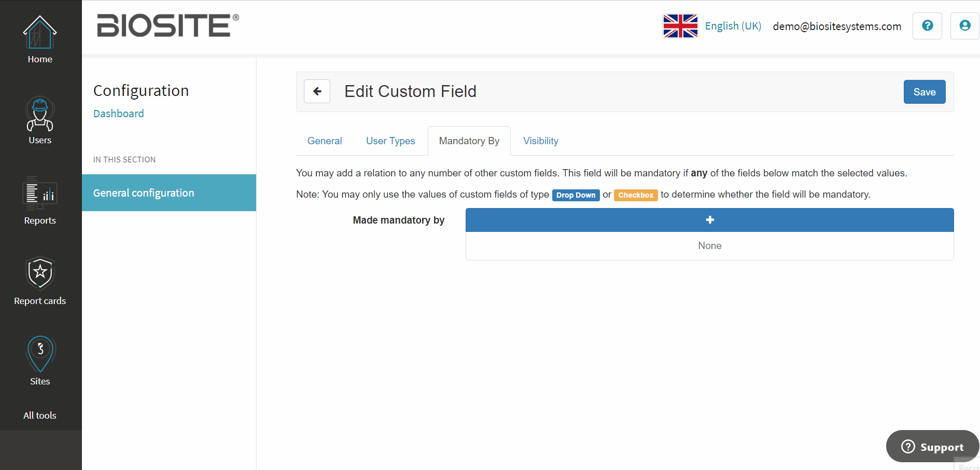Click demo@biositesystems.com account email

point(837,26)
